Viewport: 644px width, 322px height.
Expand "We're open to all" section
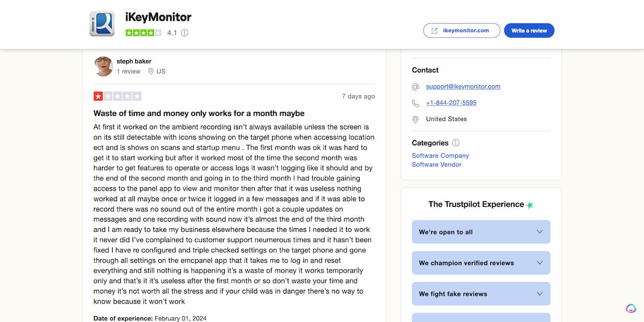pyautogui.click(x=481, y=232)
